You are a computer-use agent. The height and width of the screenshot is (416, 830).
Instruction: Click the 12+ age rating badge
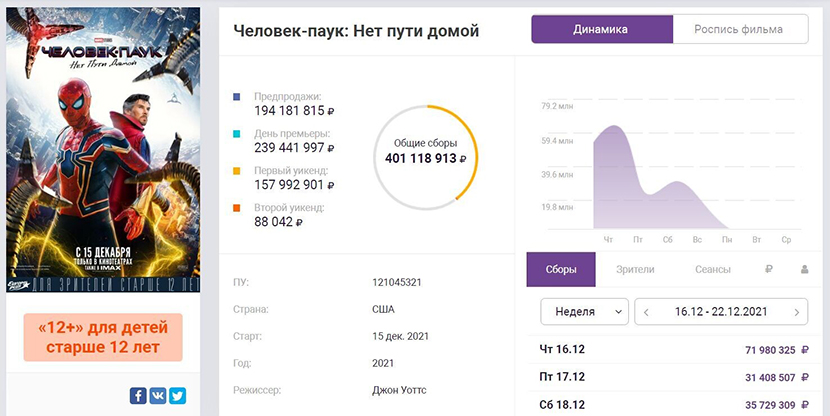[x=103, y=338]
